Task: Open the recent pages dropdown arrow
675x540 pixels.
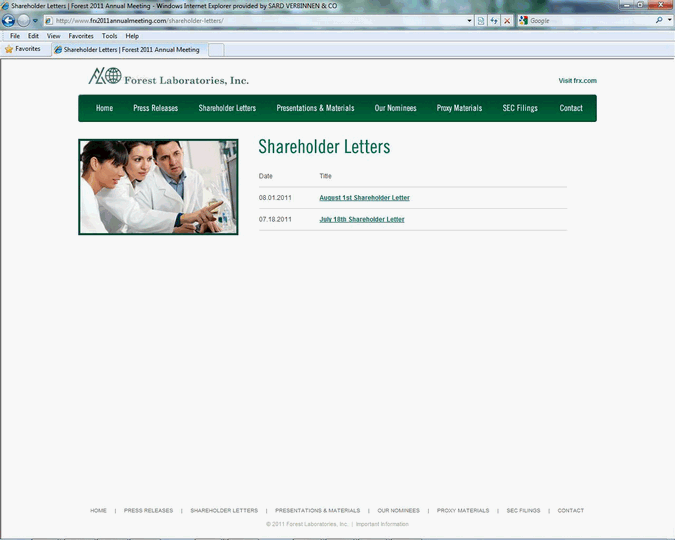Action: (x=36, y=20)
